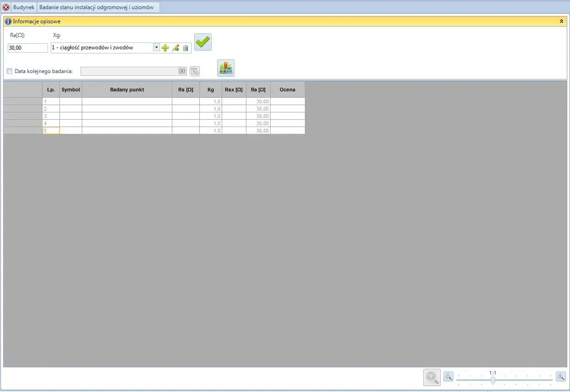Click the Informacje opisowe panel title bar

tap(285, 21)
